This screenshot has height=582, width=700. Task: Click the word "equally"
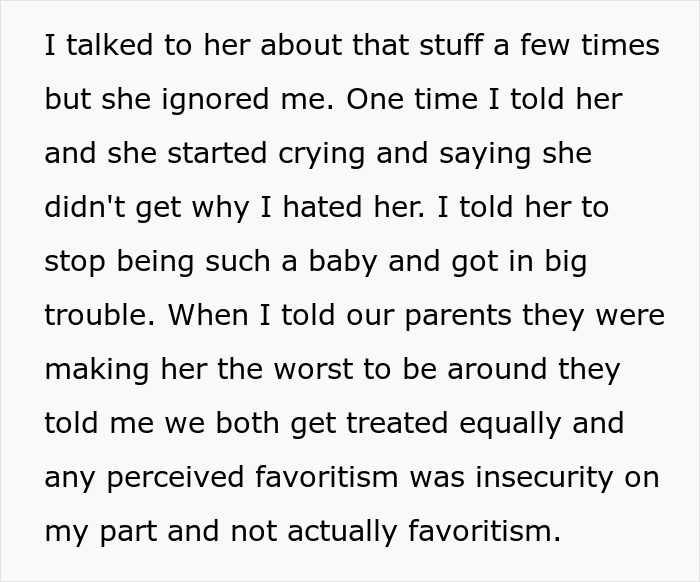(x=510, y=424)
